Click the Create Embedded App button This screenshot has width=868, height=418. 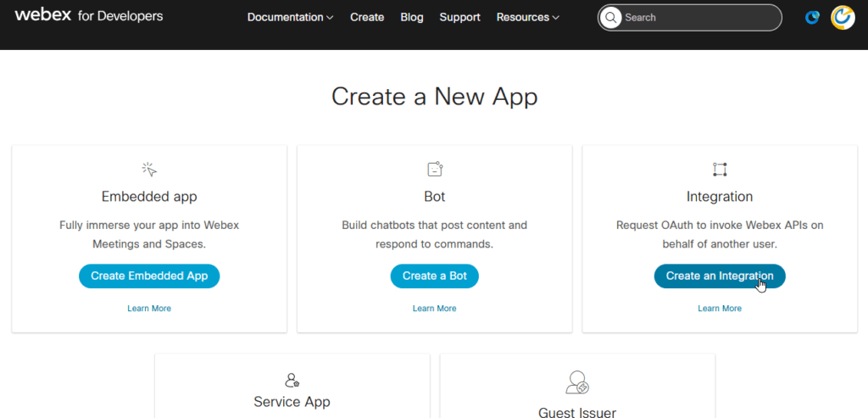coord(149,276)
